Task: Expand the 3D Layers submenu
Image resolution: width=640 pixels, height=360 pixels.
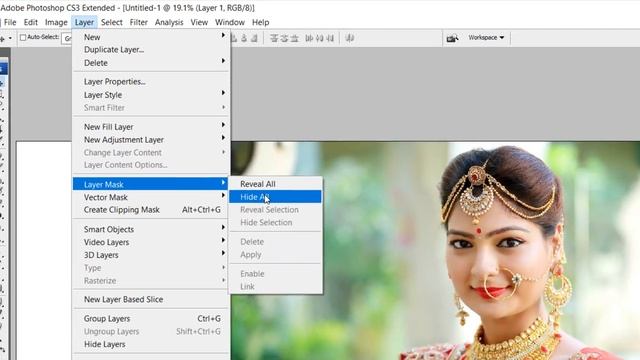Action: tap(151, 255)
